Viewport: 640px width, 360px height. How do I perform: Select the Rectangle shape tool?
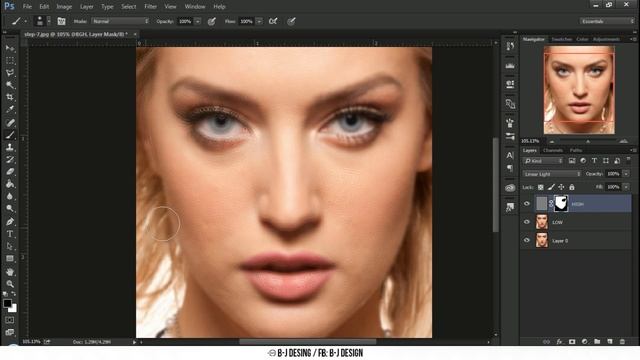10,258
